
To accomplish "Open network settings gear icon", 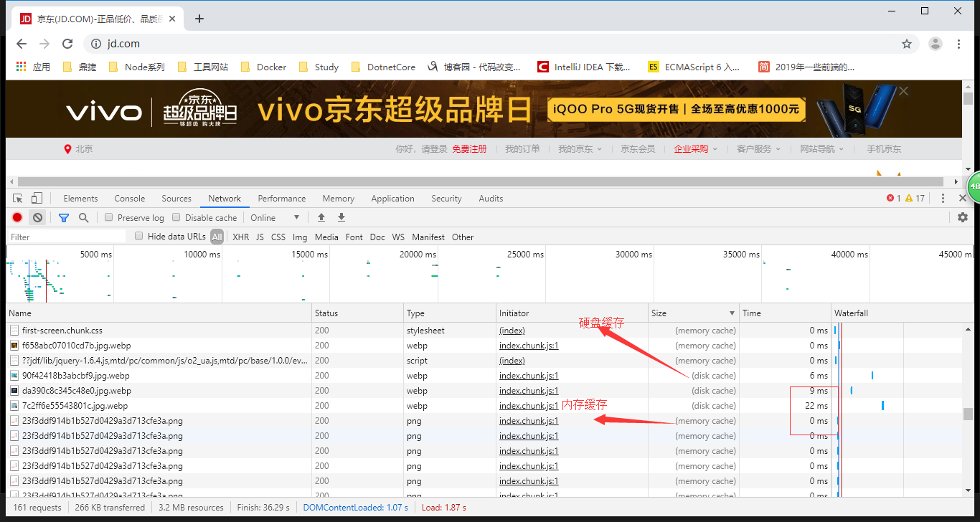I will 963,217.
